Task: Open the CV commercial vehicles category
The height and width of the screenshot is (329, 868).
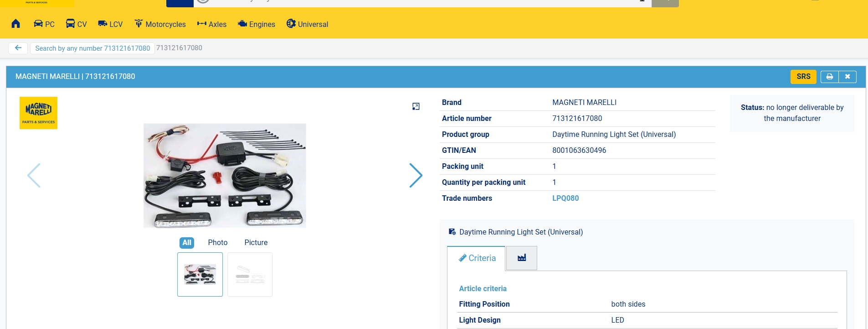Action: [76, 24]
